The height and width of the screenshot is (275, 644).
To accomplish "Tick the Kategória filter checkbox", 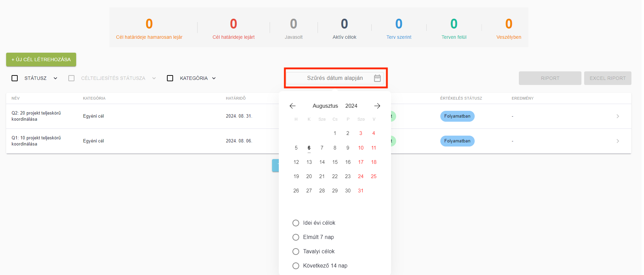I will tap(170, 78).
